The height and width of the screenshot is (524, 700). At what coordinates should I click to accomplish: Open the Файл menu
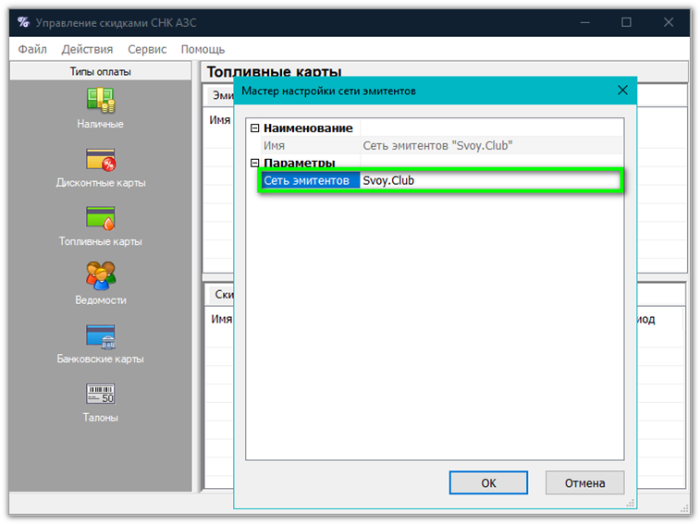click(x=32, y=49)
